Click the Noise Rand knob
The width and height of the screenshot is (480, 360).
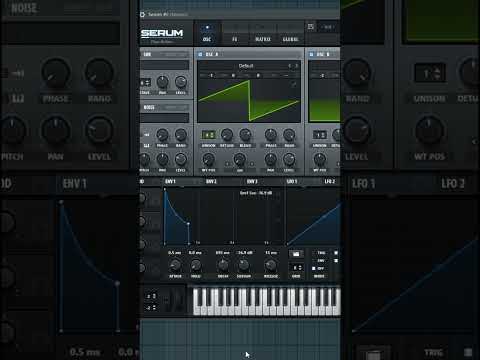pyautogui.click(x=181, y=134)
